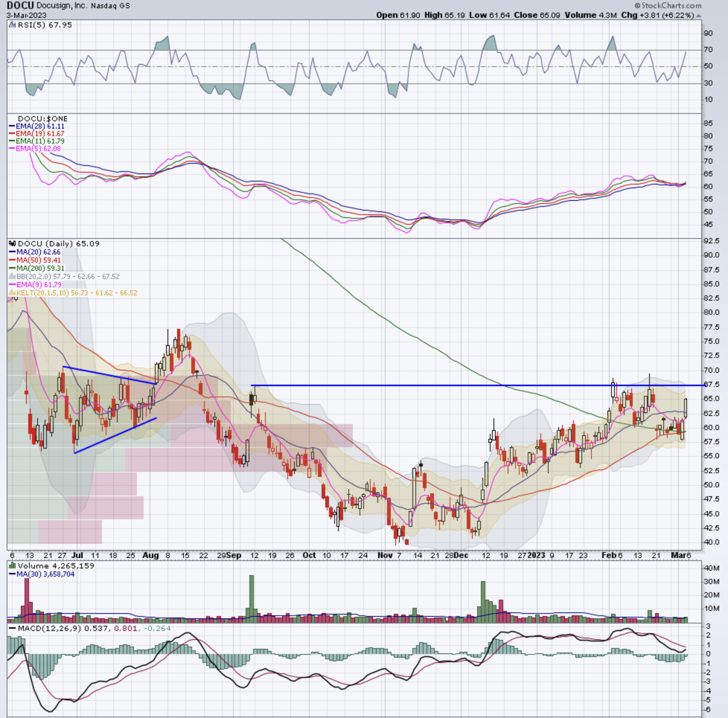This screenshot has width=728, height=718.
Task: Click the 40M volume axis label
Action: coord(712,568)
